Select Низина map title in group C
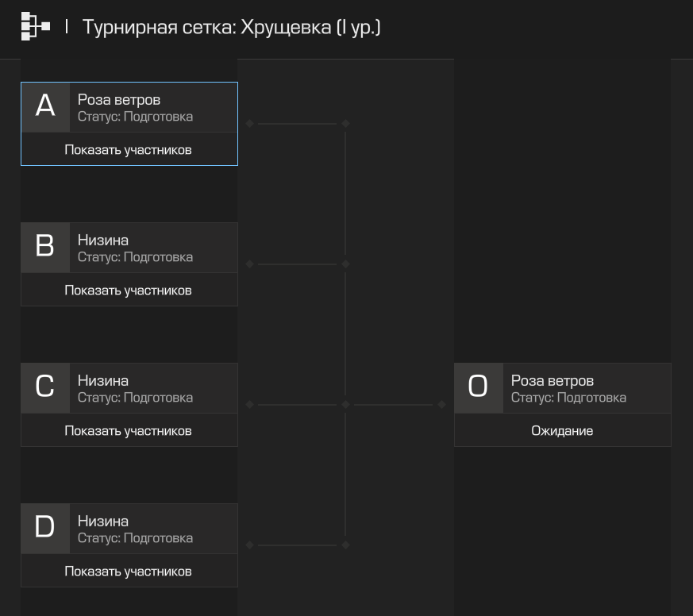 103,381
